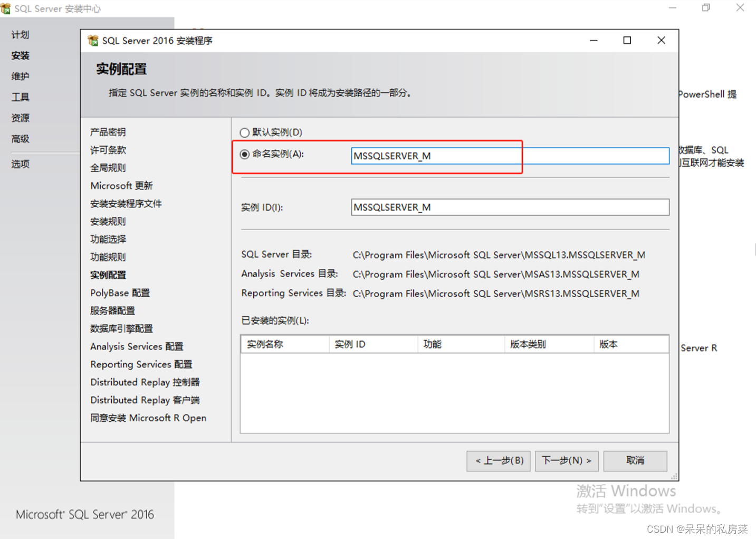Click the Analysis Services 配置 setup step
This screenshot has width=756, height=539.
point(137,346)
